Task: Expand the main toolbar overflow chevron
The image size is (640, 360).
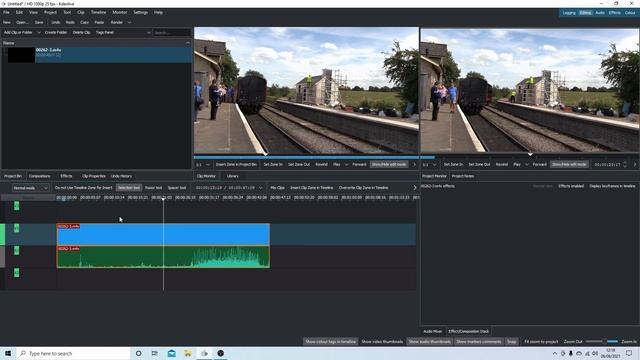Action: tap(129, 22)
